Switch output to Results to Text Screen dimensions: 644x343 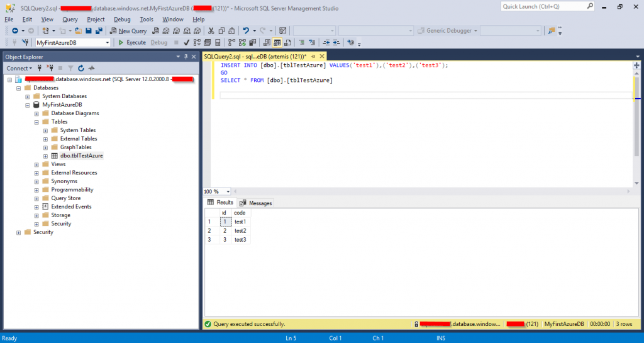(267, 42)
